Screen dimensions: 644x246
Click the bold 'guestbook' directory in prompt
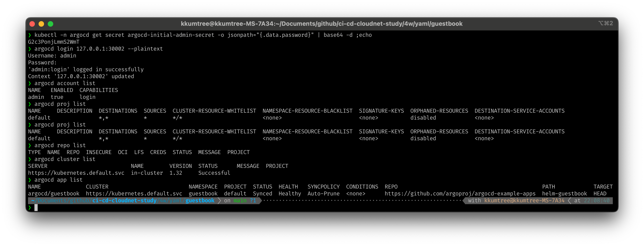(x=200, y=200)
